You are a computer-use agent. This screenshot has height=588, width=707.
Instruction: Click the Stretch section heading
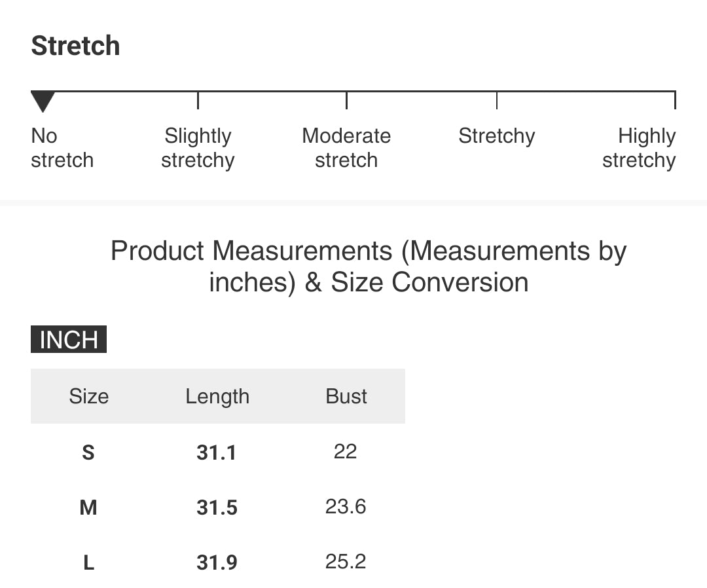[75, 46]
